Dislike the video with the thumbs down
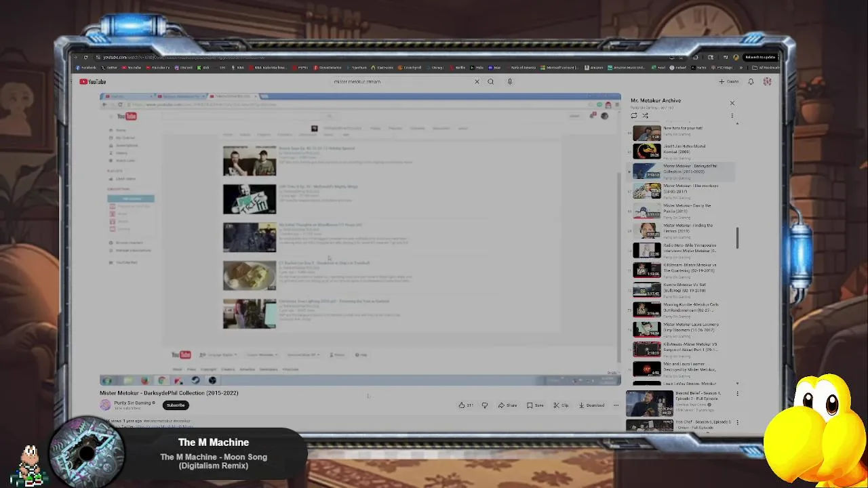 click(485, 405)
